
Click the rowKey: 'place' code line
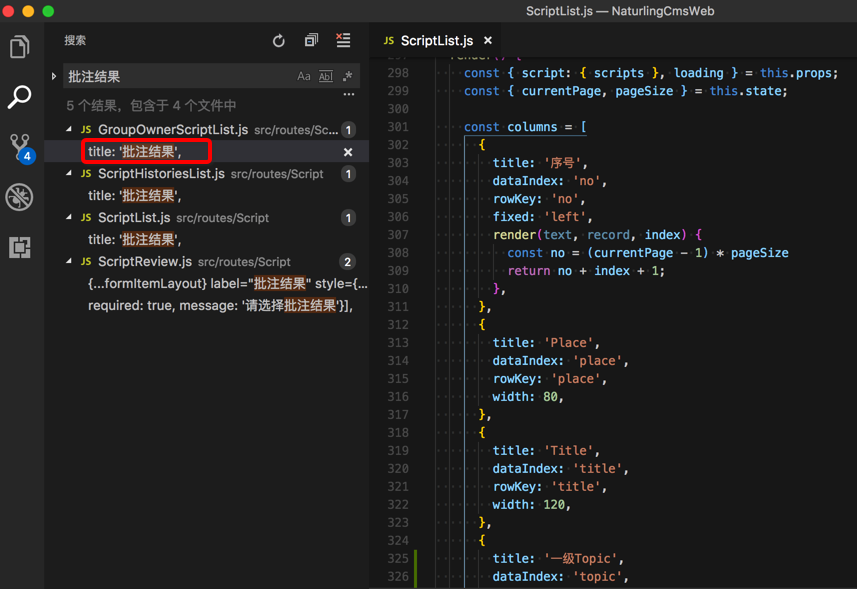coord(549,379)
